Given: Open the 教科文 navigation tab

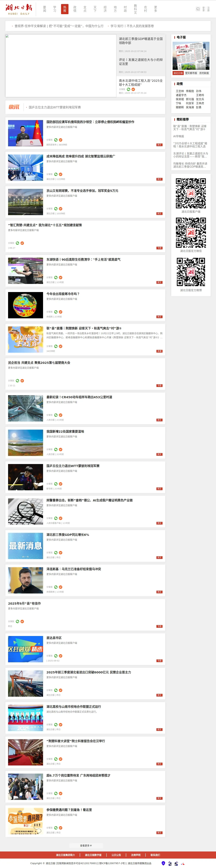Looking at the screenshot, I should coord(135,9).
